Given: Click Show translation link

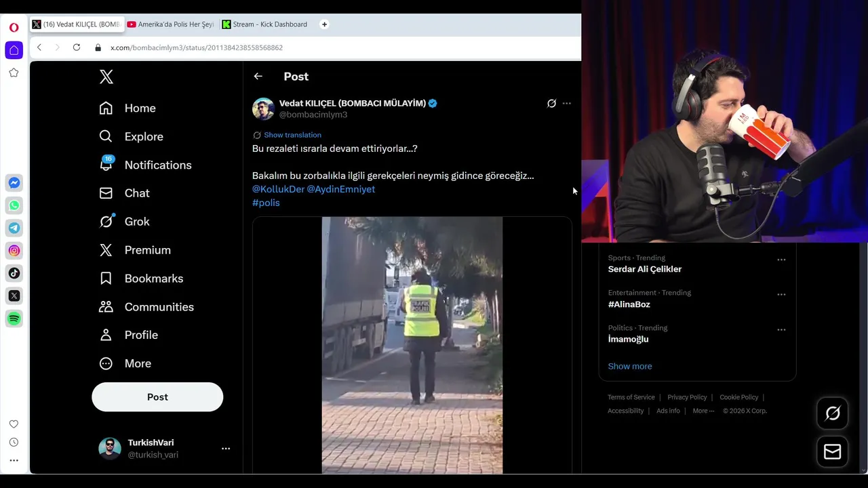Looking at the screenshot, I should 292,135.
